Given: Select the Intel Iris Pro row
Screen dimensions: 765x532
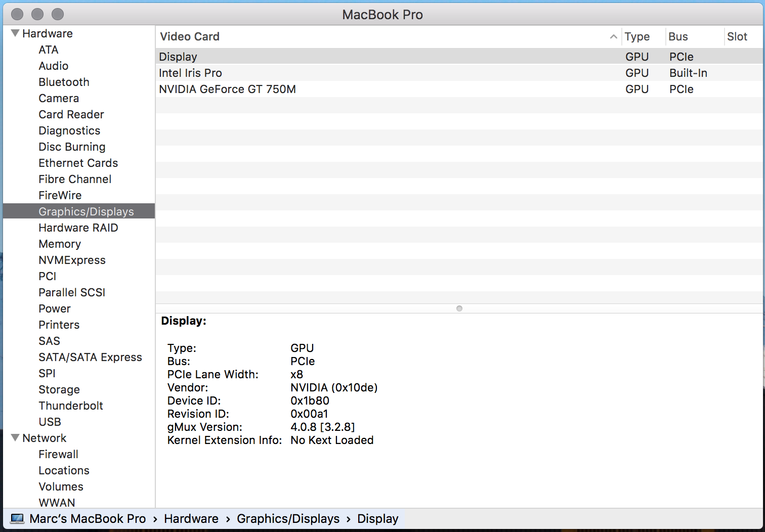Looking at the screenshot, I should pyautogui.click(x=459, y=73).
